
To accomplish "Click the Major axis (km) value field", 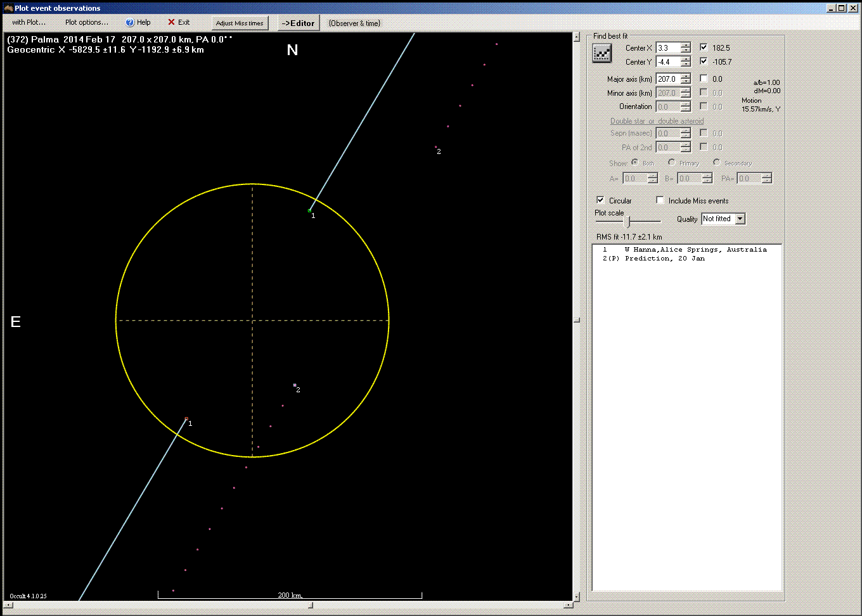I will click(668, 79).
